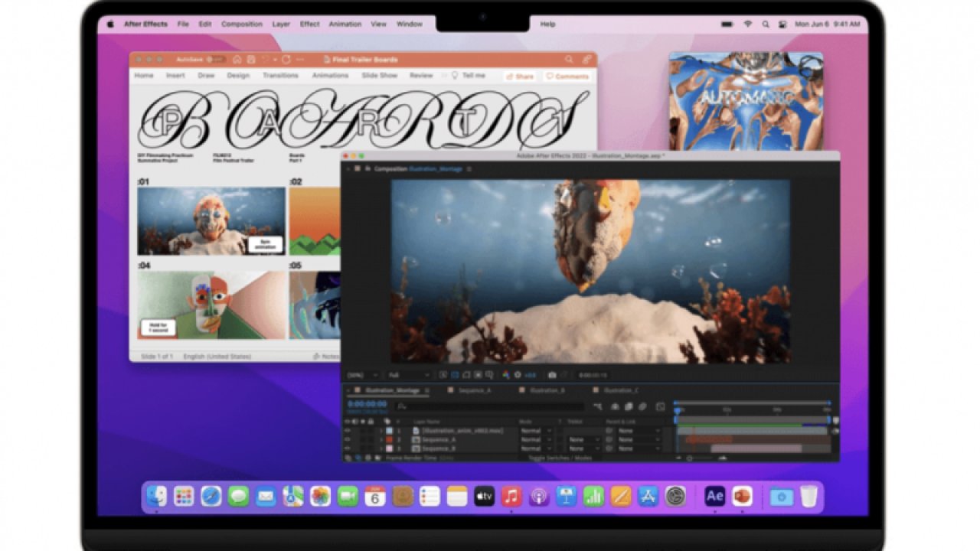This screenshot has height=551, width=980.
Task: Open the magnification ratio dropdown in the viewer
Action: click(363, 375)
